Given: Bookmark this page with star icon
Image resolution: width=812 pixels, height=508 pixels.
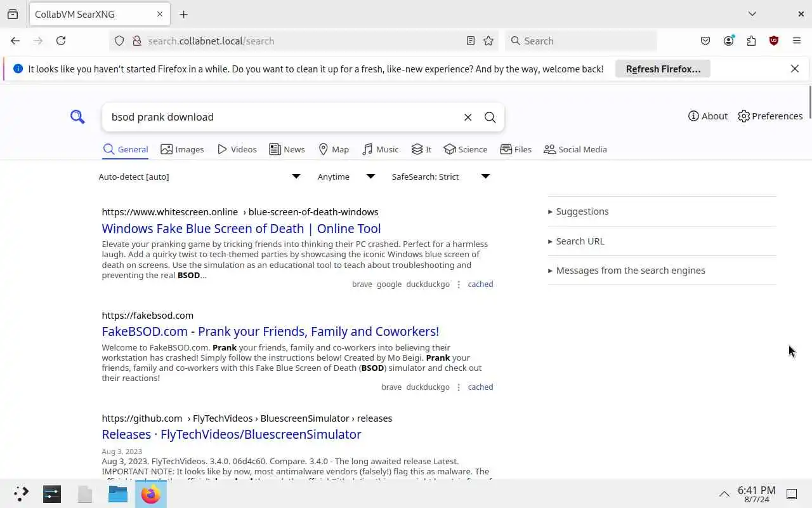Looking at the screenshot, I should 488,41.
